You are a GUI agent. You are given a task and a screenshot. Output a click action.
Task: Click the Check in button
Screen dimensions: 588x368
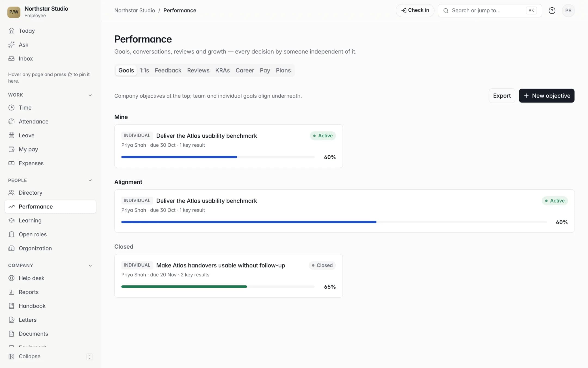pos(415,10)
